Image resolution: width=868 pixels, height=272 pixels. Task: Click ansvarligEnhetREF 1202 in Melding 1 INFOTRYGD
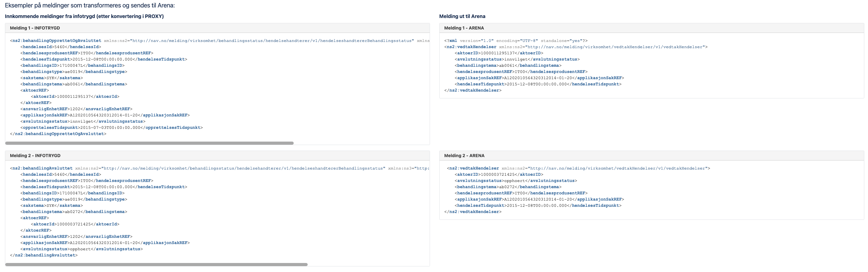pyautogui.click(x=76, y=109)
